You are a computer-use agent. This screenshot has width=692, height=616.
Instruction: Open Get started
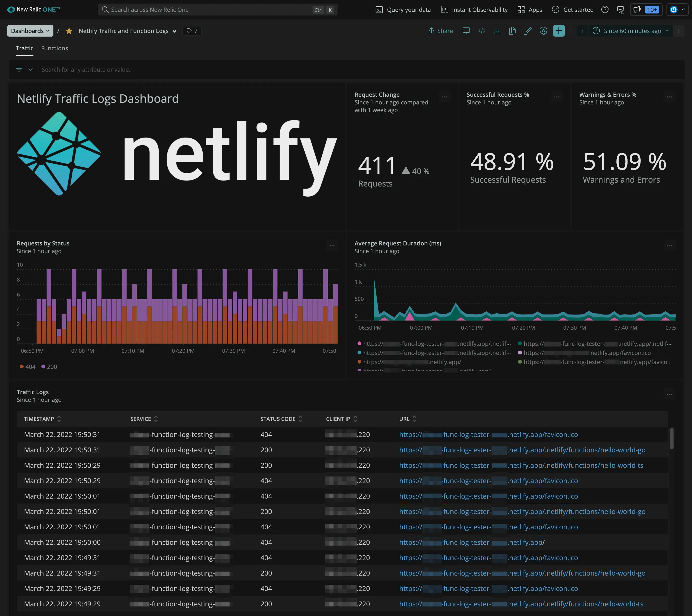tap(572, 9)
